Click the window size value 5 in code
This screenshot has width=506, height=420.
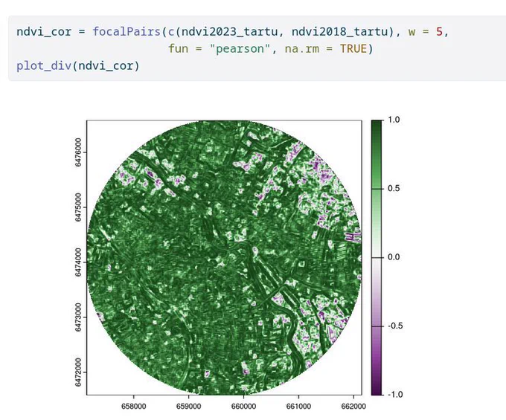click(439, 32)
